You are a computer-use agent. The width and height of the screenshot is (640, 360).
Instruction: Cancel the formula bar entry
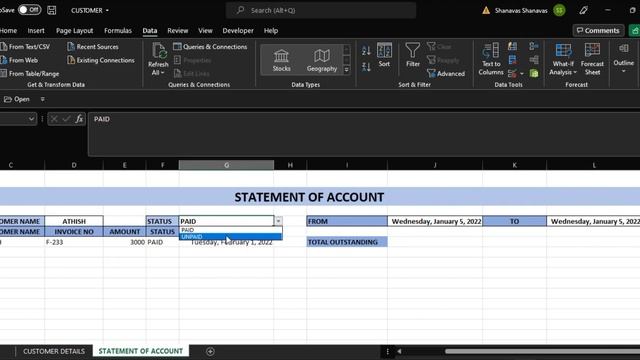point(54,119)
